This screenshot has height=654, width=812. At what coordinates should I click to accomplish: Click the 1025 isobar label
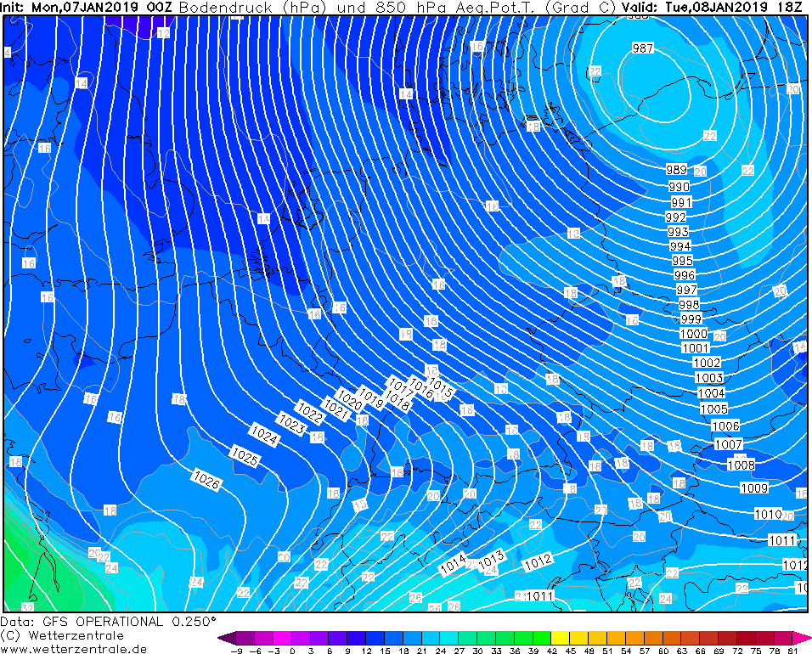click(x=245, y=456)
